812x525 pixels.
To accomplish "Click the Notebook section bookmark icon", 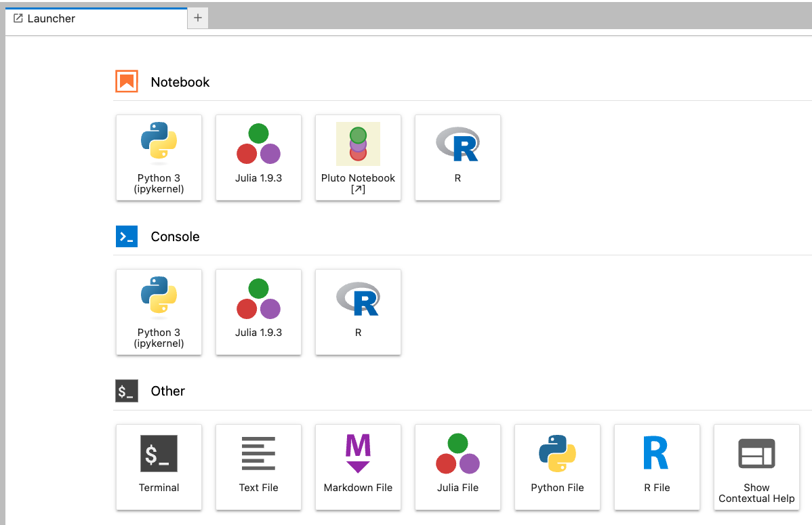I will pyautogui.click(x=127, y=81).
